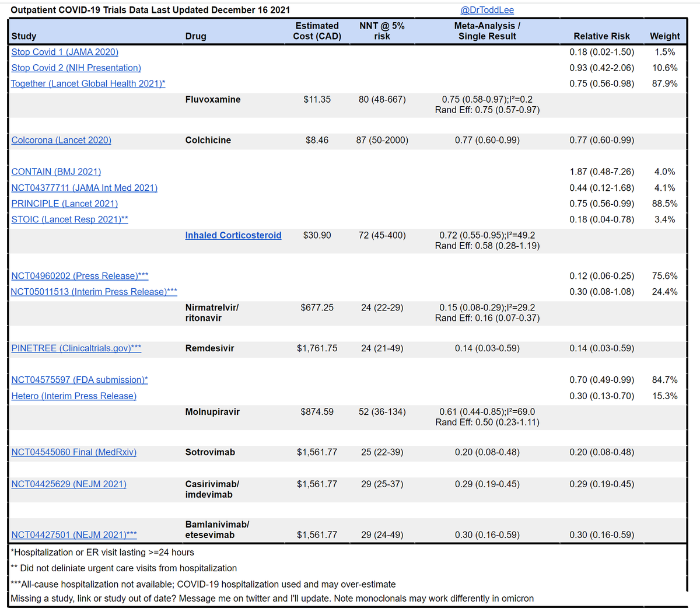Open NCT04575597 (FDA submission) link
The width and height of the screenshot is (700, 615).
79,380
